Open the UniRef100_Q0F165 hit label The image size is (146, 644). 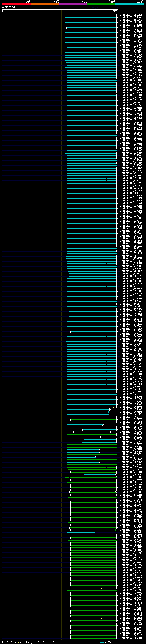pyautogui.click(x=131, y=567)
